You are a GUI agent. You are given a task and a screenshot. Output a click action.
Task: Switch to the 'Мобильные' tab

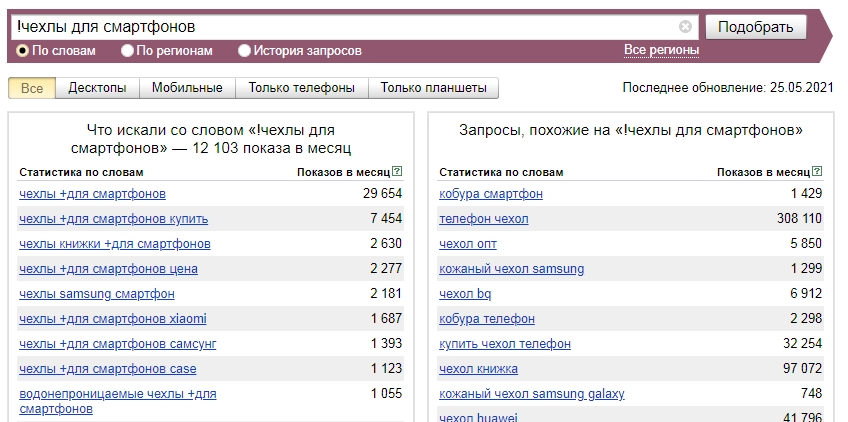(x=187, y=88)
